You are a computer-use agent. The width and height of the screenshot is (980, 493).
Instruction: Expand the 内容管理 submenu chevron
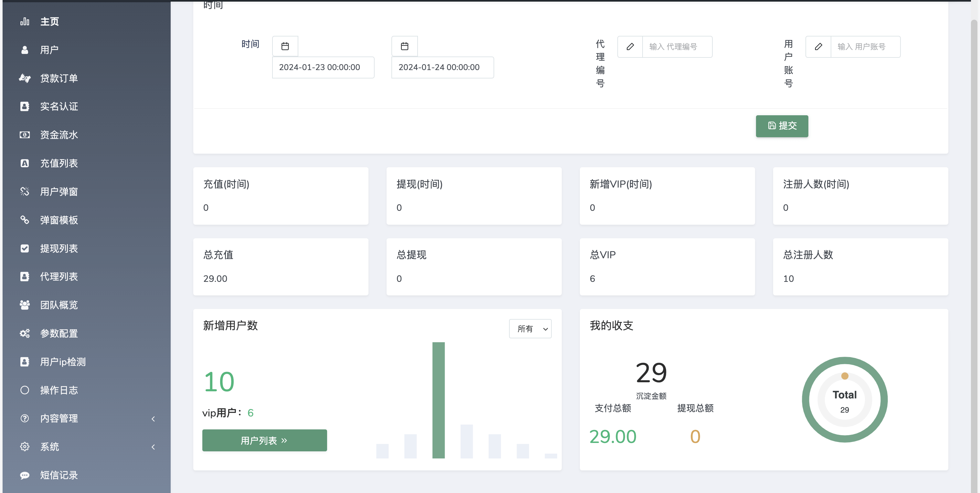pyautogui.click(x=153, y=418)
